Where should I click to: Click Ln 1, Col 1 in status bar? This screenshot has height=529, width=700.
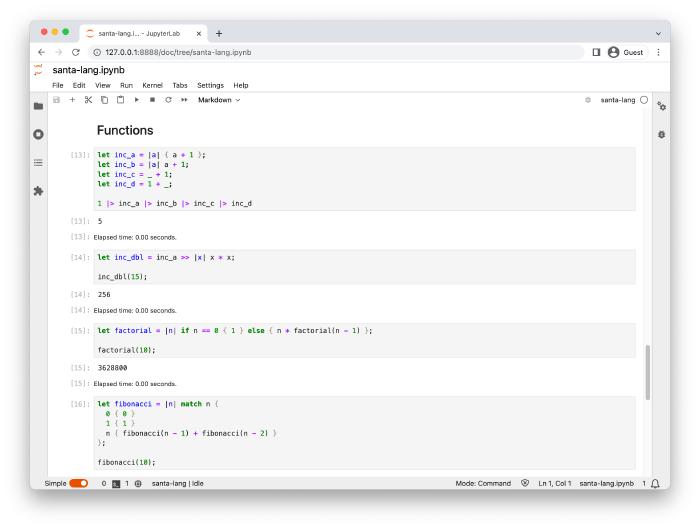[x=554, y=483]
